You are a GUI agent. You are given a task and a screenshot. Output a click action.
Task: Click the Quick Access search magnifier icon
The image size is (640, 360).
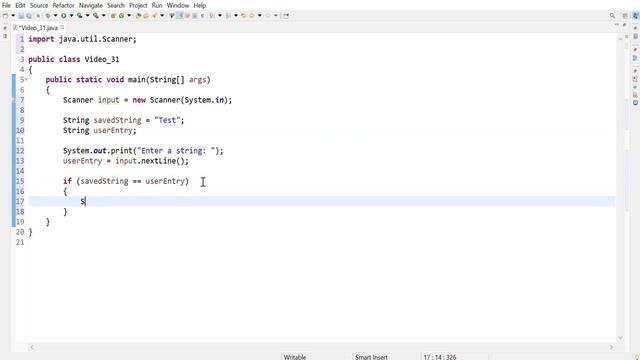612,16
